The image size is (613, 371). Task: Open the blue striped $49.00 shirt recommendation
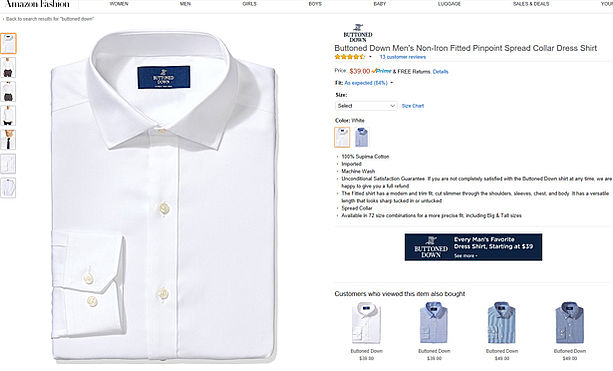point(502,330)
